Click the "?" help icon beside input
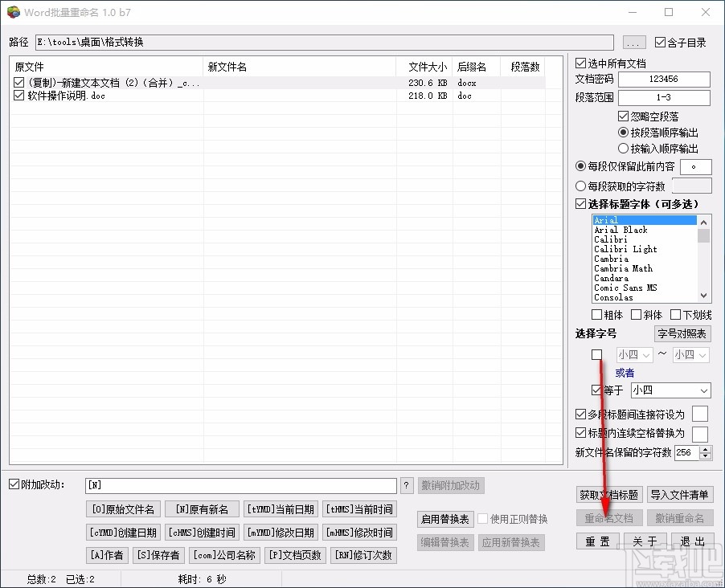725x588 pixels. click(408, 485)
